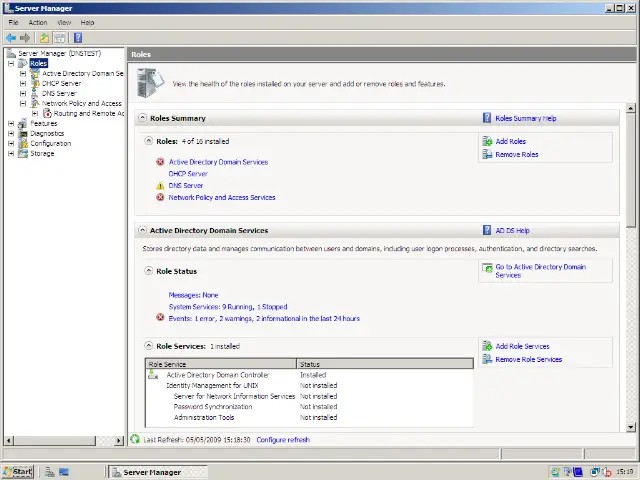Click the Start button
Screen dimensions: 640x480
click(x=18, y=472)
